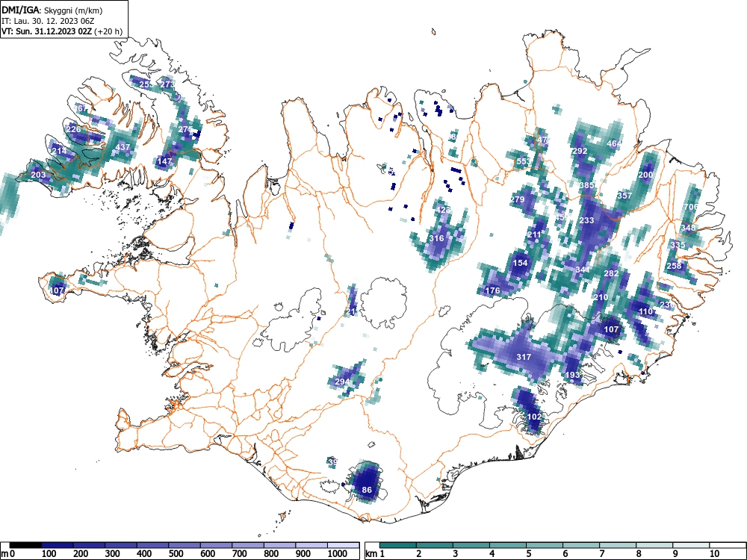Click the 'km' unit label on the legend

pos(371,553)
